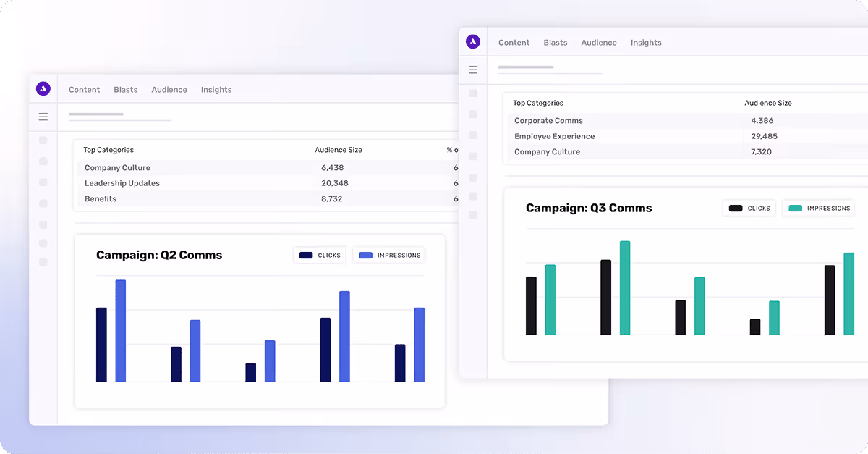Toggle Clicks in the Q3 Comms legend
868x454 pixels.
[749, 208]
